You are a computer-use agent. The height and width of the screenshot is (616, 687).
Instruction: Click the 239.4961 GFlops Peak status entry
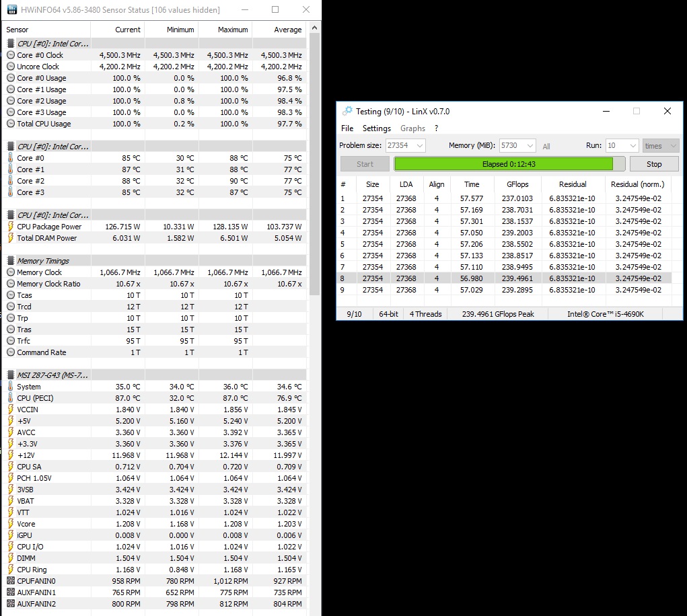(498, 314)
